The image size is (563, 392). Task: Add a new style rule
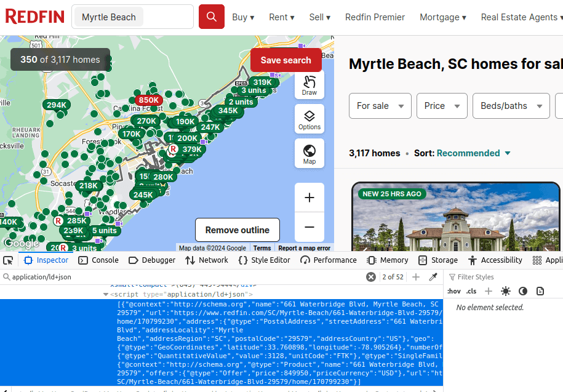[489, 291]
